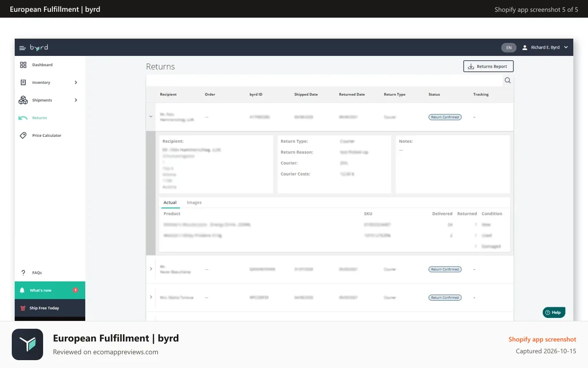Sort by byrd ID column header
This screenshot has height=368, width=588.
pos(256,94)
